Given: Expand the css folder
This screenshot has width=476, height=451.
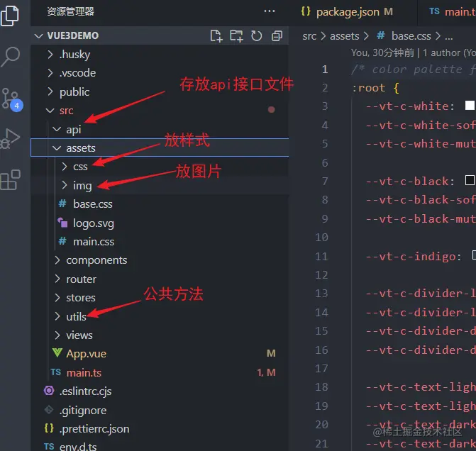Looking at the screenshot, I should point(64,167).
